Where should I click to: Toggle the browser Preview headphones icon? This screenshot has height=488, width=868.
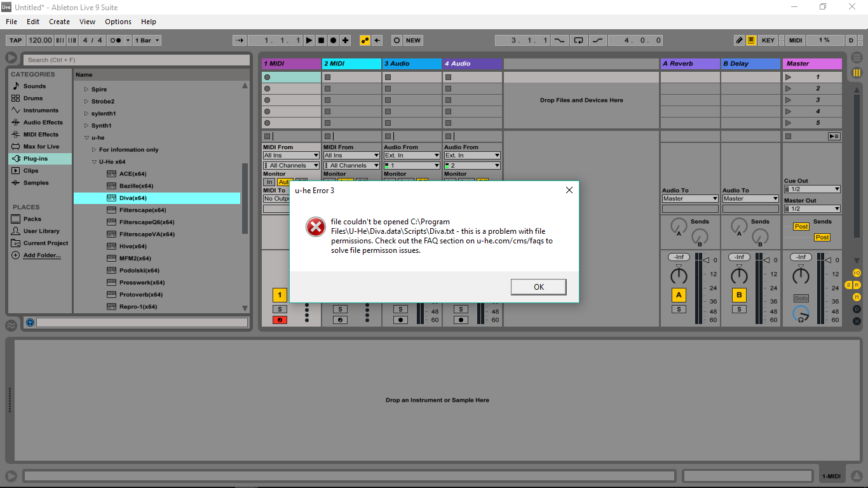(x=30, y=323)
